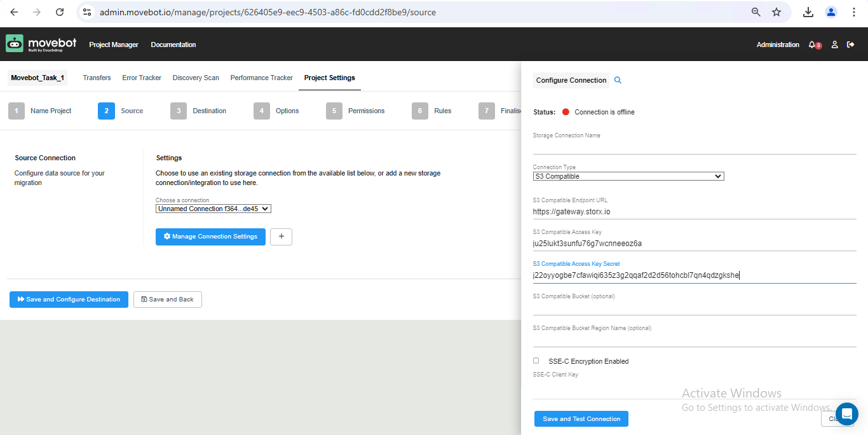The width and height of the screenshot is (868, 435).
Task: Open browser downloads icon
Action: click(808, 12)
